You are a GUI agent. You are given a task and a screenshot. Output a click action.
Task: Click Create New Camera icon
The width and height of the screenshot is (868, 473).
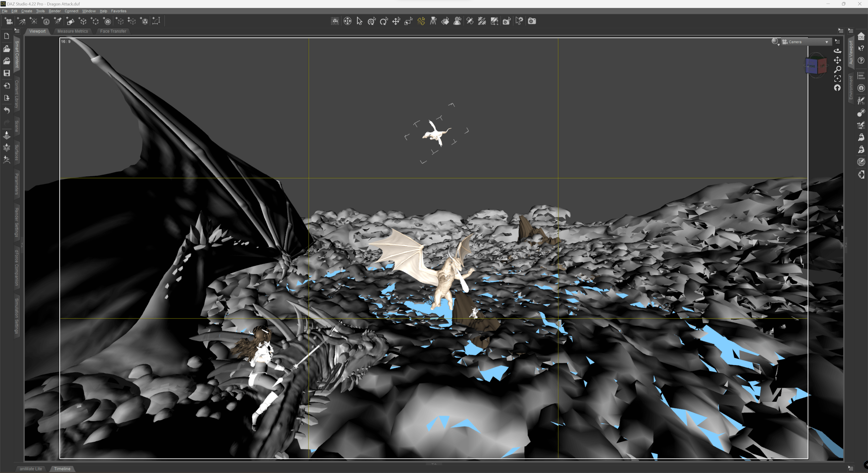pyautogui.click(x=8, y=21)
